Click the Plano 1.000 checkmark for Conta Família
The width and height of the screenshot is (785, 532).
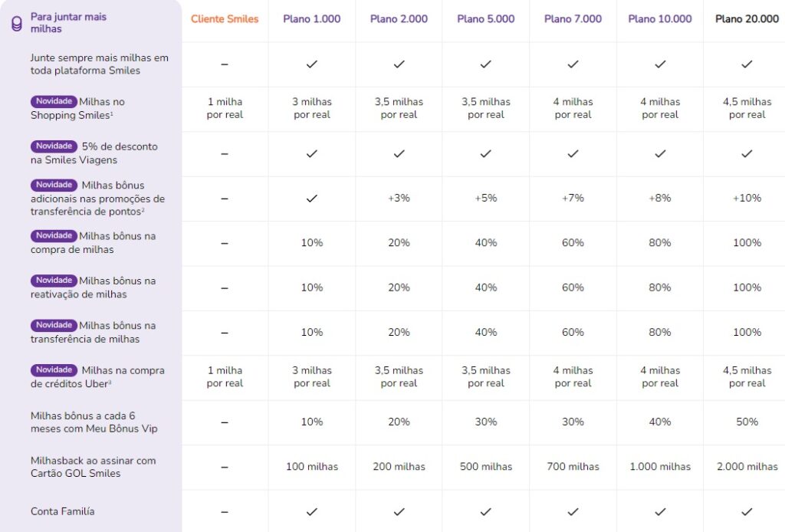coord(312,511)
